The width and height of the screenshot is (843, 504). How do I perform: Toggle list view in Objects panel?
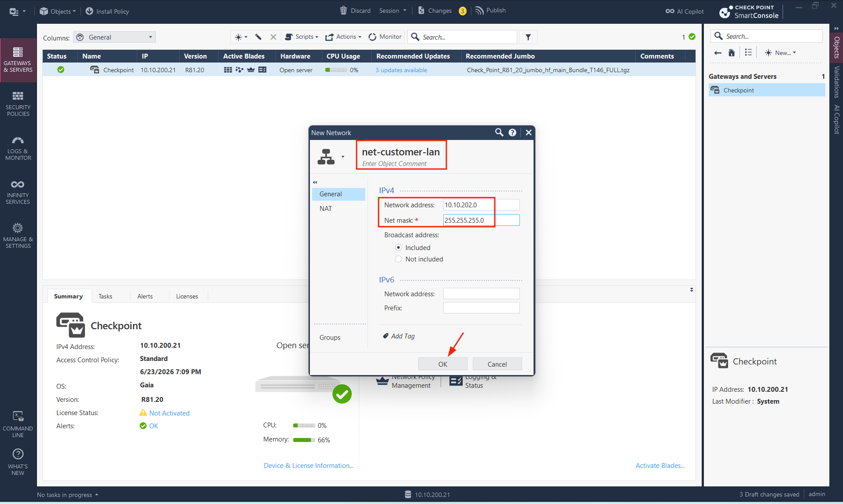(748, 53)
